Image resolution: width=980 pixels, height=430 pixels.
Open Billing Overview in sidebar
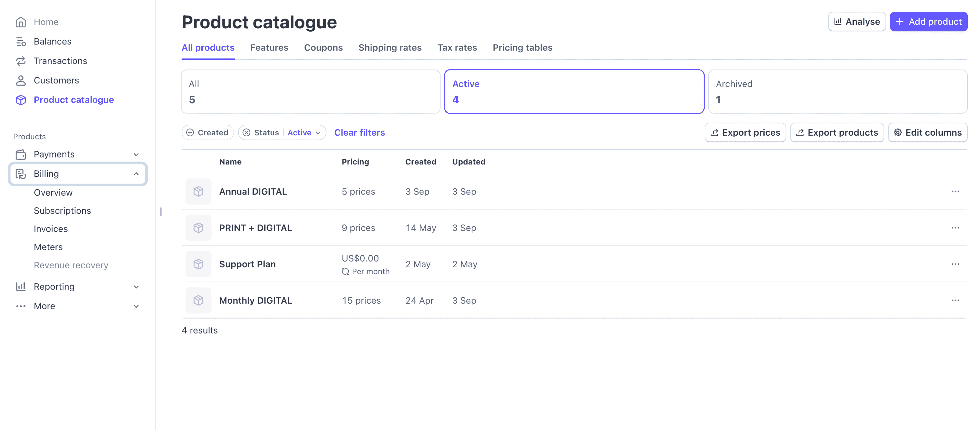[53, 193]
